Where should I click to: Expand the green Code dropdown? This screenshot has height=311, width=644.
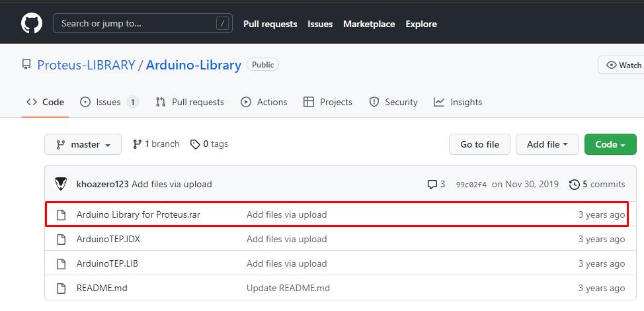tap(610, 145)
